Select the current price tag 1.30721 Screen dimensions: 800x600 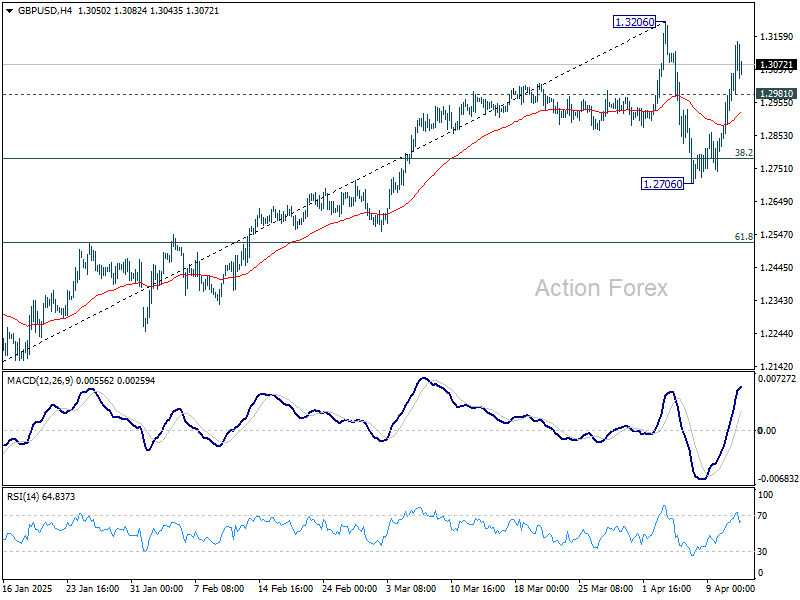click(776, 65)
